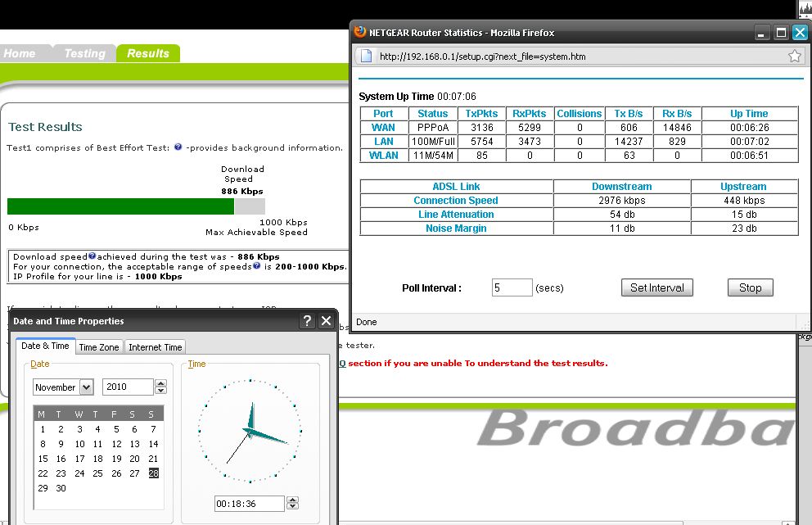
Task: Click the Date and Time help question button
Action: [307, 321]
